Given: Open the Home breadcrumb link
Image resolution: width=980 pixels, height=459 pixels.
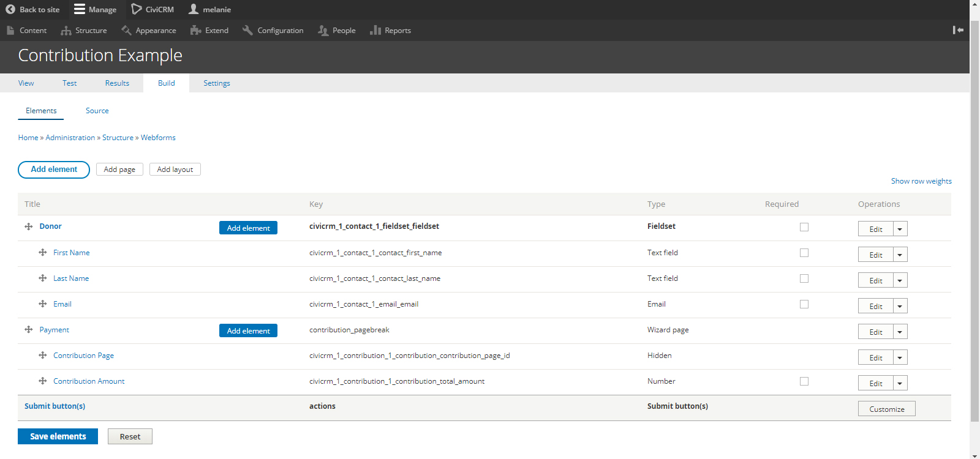Looking at the screenshot, I should pyautogui.click(x=28, y=138).
